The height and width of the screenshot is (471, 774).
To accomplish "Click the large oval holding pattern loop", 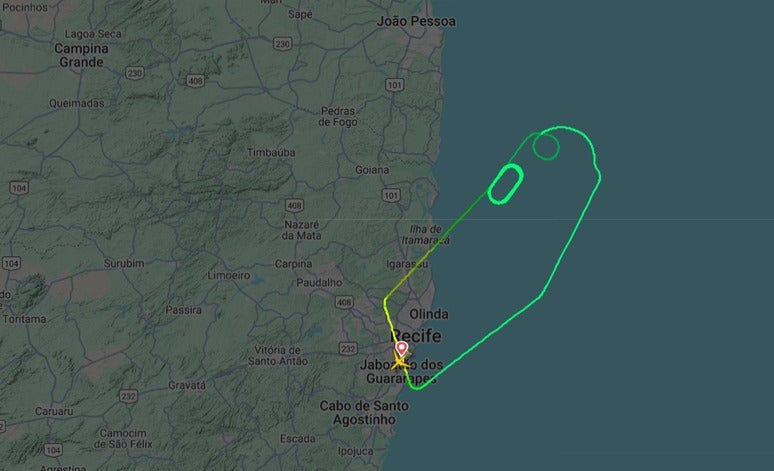I will click(505, 184).
